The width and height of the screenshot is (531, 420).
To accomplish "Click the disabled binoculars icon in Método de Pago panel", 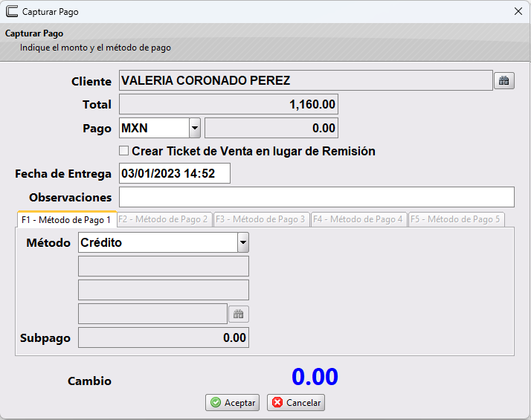I will pos(239,314).
